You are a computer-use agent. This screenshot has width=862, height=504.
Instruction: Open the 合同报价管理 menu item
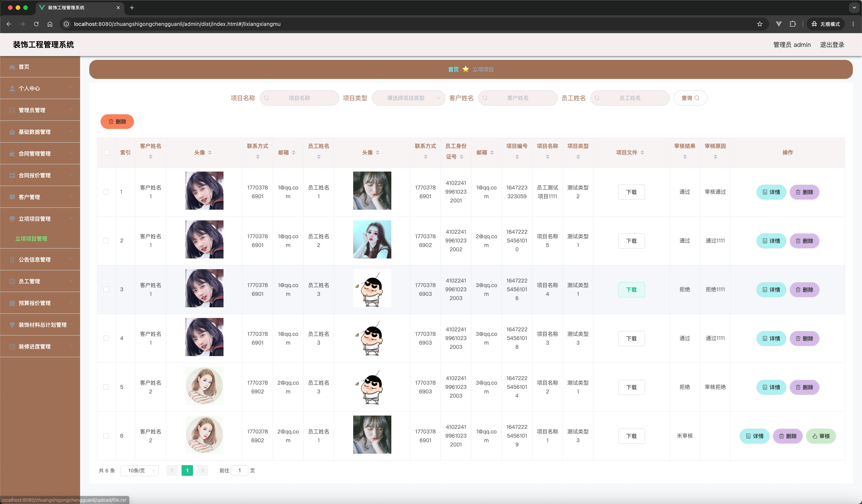(x=40, y=175)
